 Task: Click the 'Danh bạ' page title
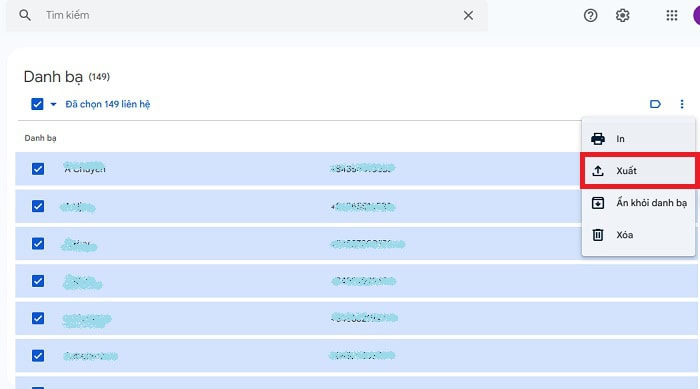point(53,77)
